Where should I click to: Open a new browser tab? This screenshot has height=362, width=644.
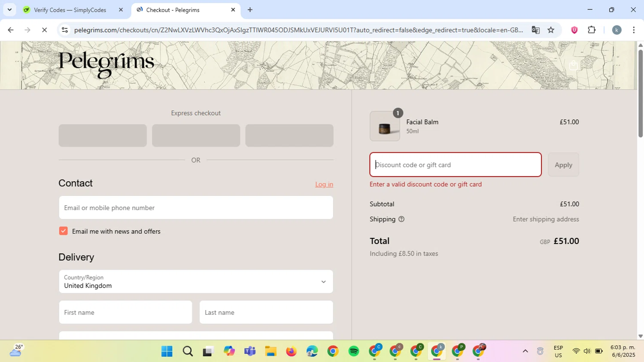(250, 9)
